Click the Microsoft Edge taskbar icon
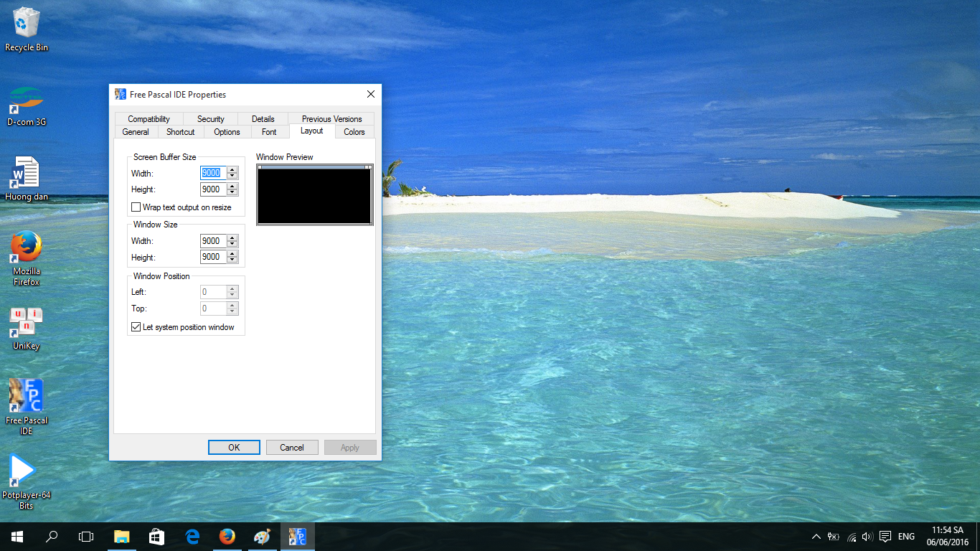 (192, 537)
